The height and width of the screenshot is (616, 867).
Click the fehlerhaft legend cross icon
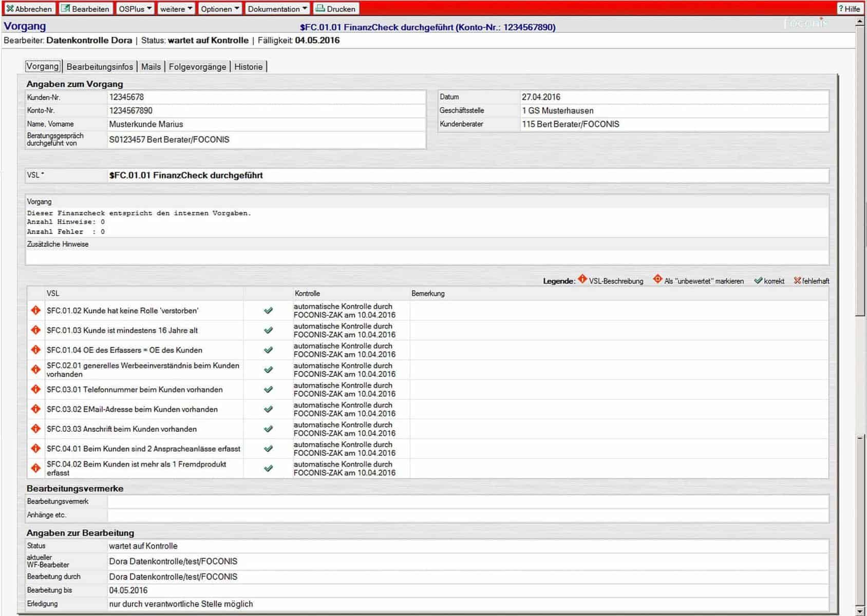(797, 280)
